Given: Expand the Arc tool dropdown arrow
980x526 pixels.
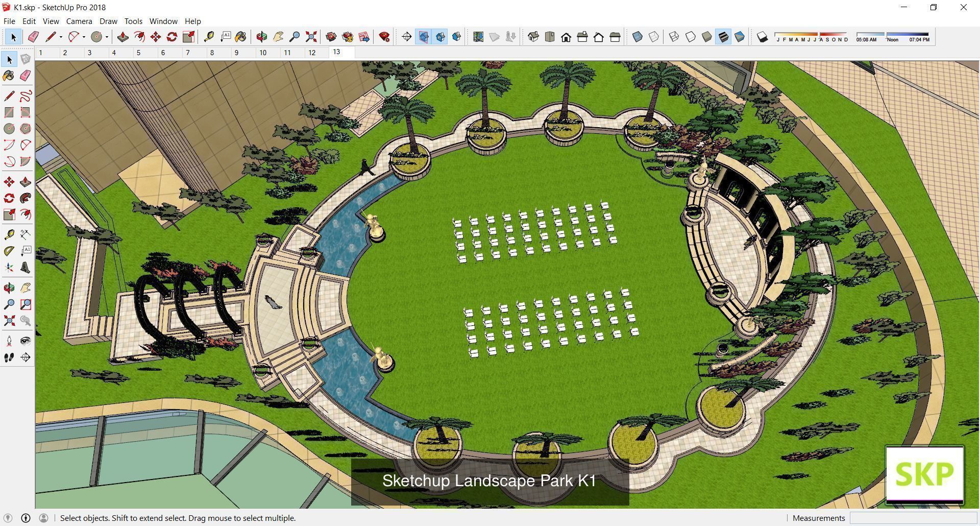Looking at the screenshot, I should [x=84, y=37].
